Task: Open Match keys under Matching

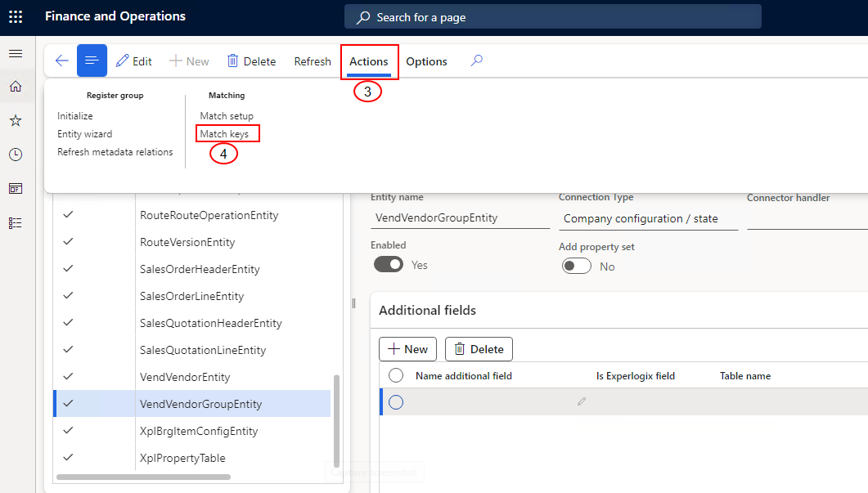Action: point(224,134)
